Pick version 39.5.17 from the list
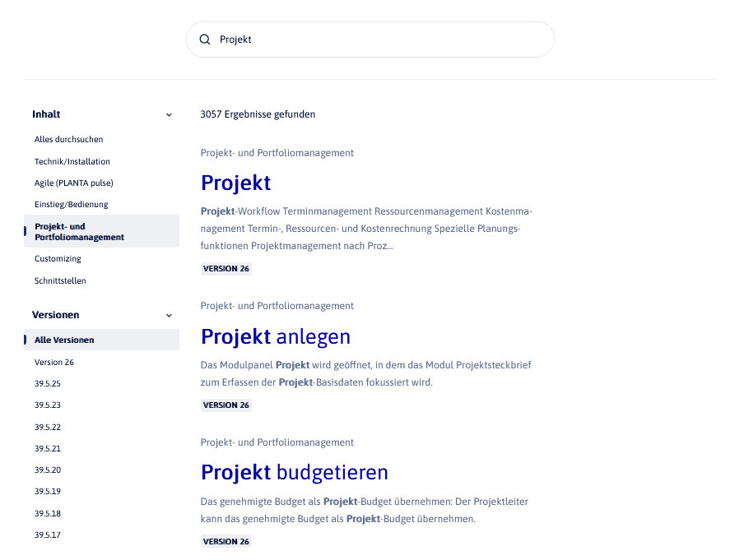The image size is (730, 560). pyautogui.click(x=48, y=535)
